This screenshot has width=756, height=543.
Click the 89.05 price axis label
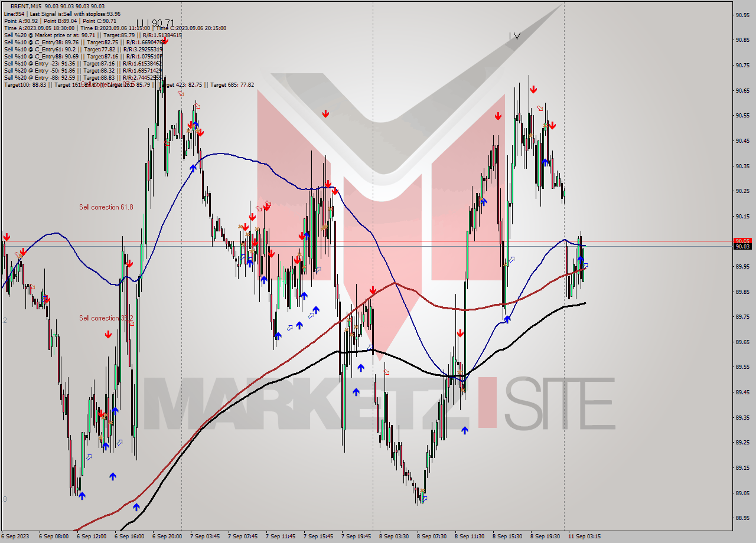742,493
